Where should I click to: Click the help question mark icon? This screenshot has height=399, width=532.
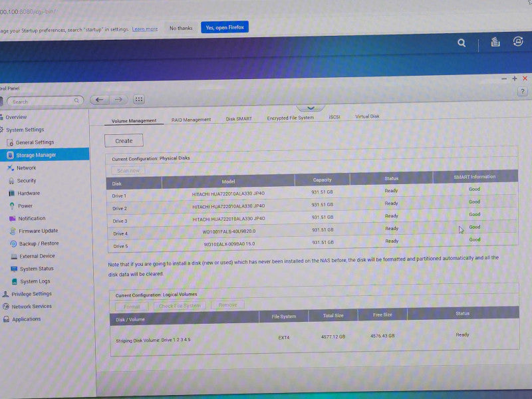pyautogui.click(x=523, y=91)
